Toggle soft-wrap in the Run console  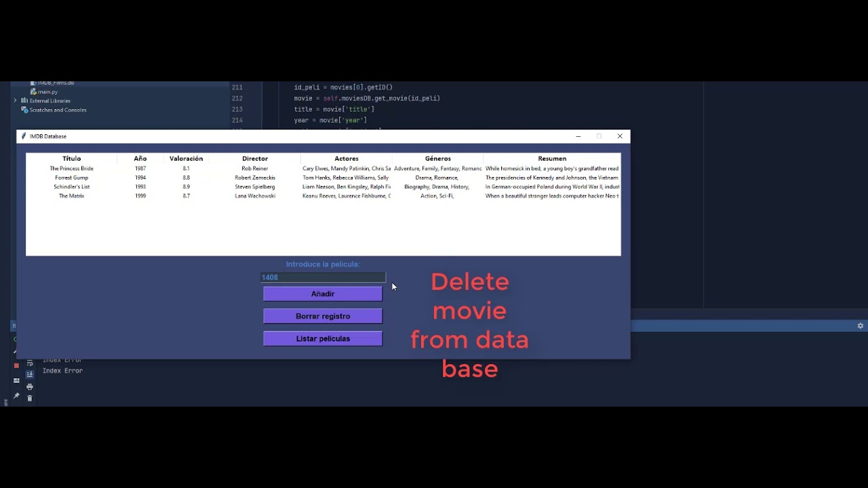click(30, 363)
